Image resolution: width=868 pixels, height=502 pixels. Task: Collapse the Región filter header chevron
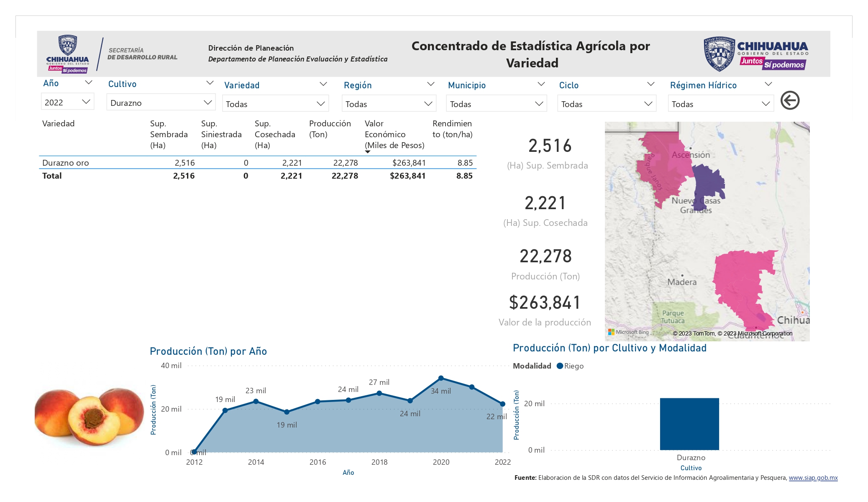pyautogui.click(x=430, y=84)
